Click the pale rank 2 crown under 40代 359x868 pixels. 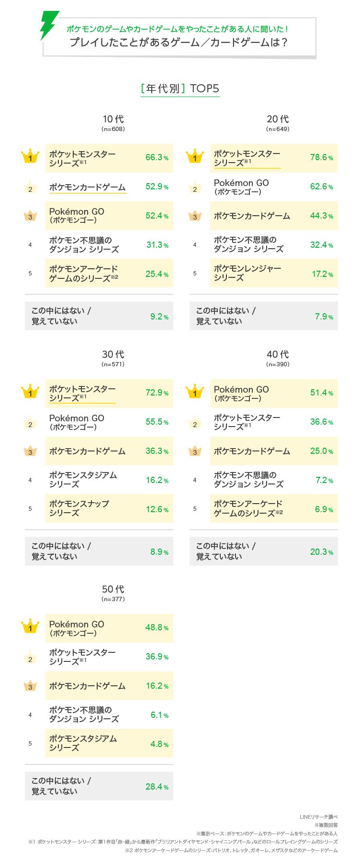click(195, 423)
